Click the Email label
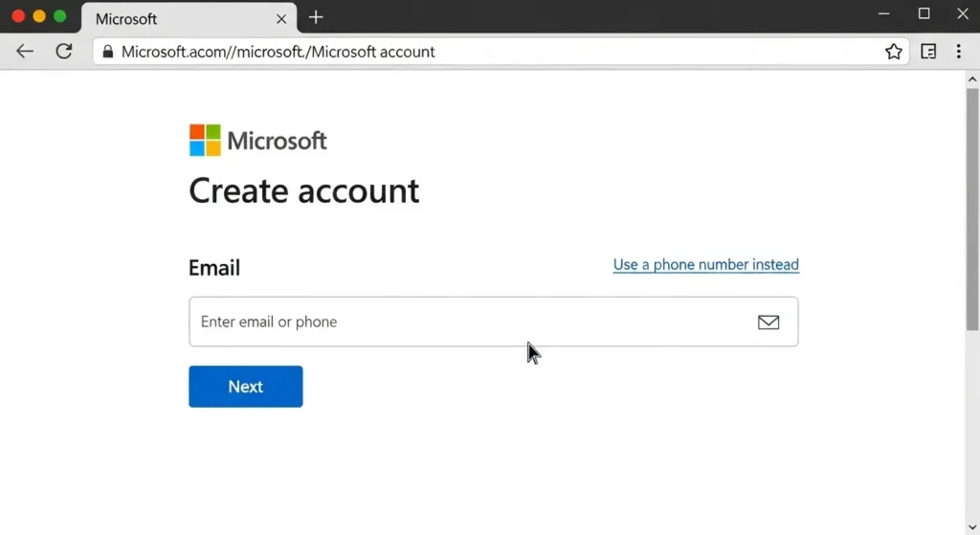The height and width of the screenshot is (535, 980). point(214,268)
